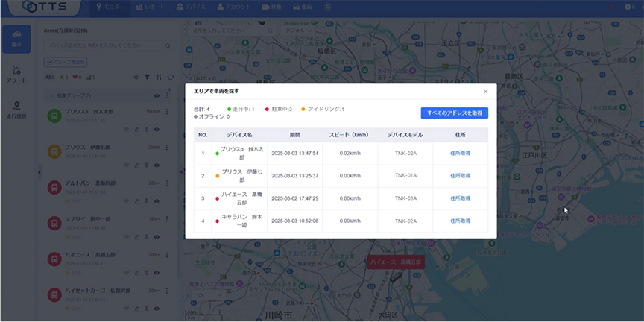
Task: Open the アラート sidebar panel
Action: [x=16, y=75]
